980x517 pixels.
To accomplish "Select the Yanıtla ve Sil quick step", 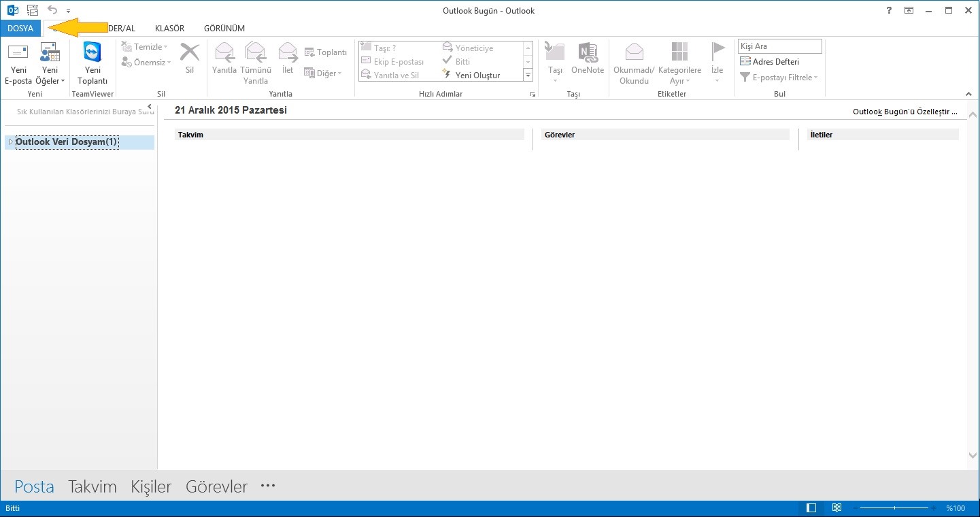I will (390, 76).
